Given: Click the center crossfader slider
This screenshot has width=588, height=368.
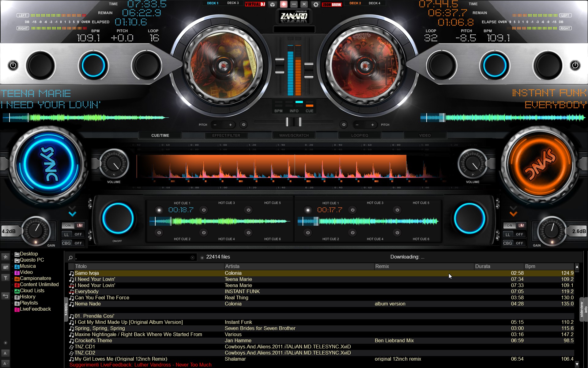Looking at the screenshot, I should (293, 122).
